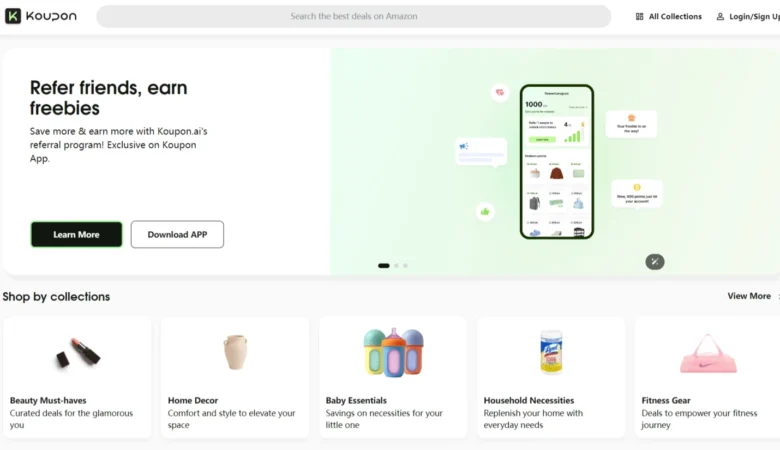Click the green thumbs-up bubble icon

pyautogui.click(x=485, y=212)
